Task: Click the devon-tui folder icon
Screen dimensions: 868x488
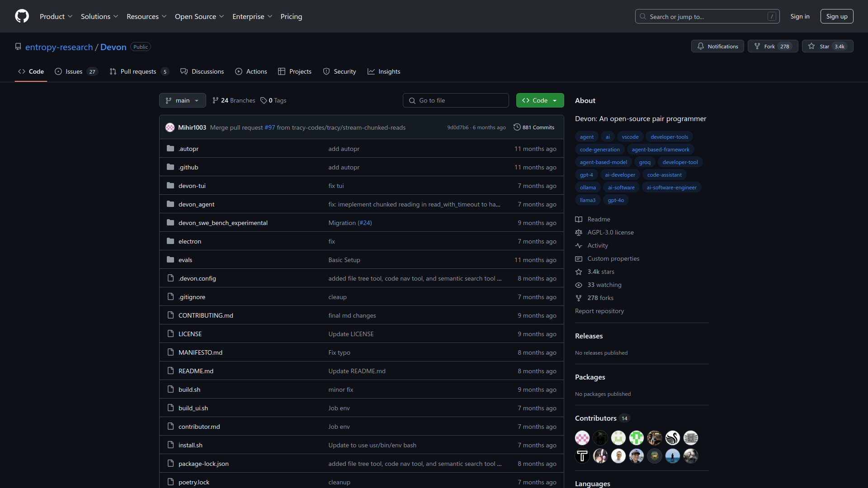Action: 170,186
